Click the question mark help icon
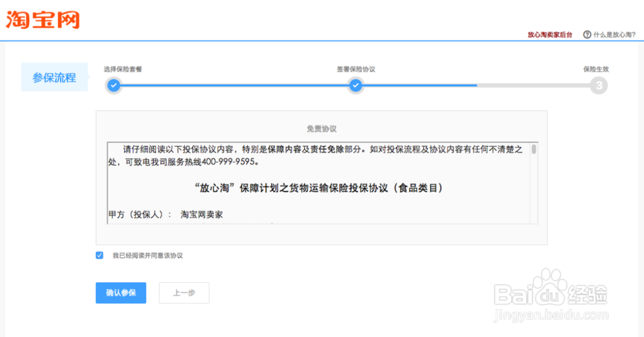Viewport: 644px width, 337px height. tap(587, 35)
